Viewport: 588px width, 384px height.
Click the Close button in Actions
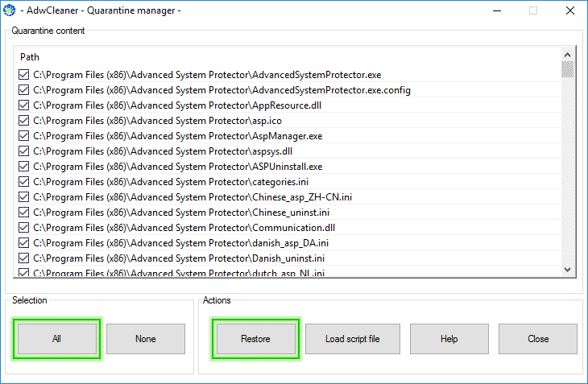tap(537, 339)
